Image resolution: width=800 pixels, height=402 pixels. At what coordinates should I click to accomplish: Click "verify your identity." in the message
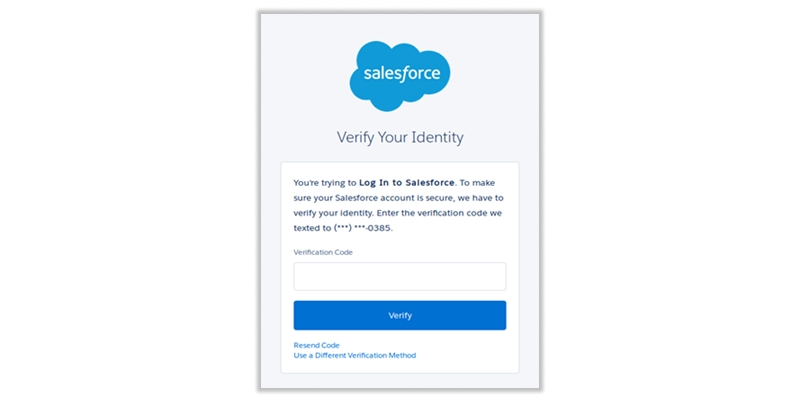[332, 213]
